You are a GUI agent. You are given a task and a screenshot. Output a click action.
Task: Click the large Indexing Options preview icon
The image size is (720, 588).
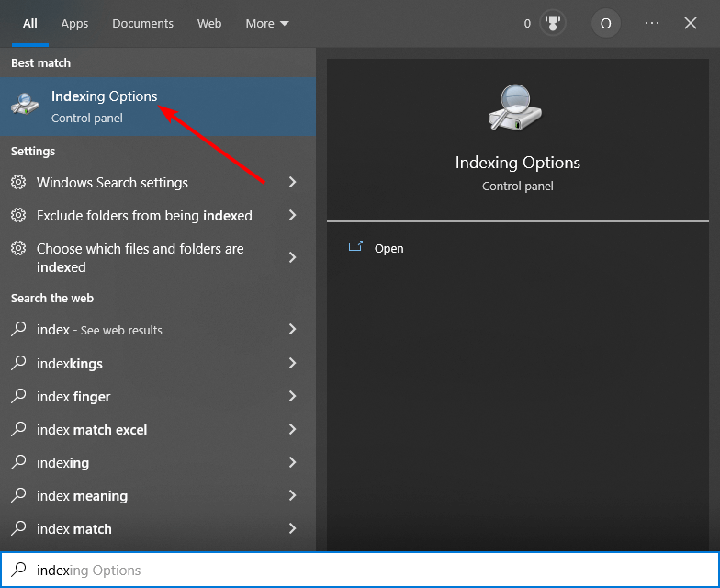[515, 107]
